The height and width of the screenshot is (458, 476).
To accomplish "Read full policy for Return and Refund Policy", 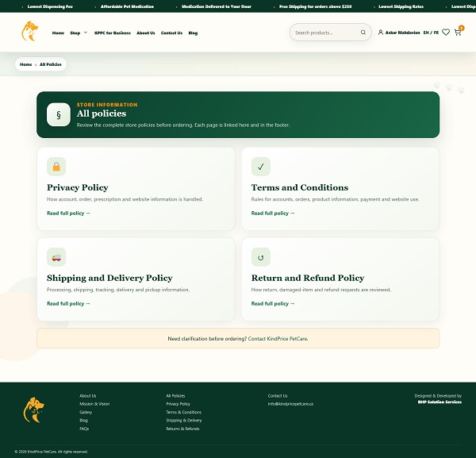I will point(273,303).
